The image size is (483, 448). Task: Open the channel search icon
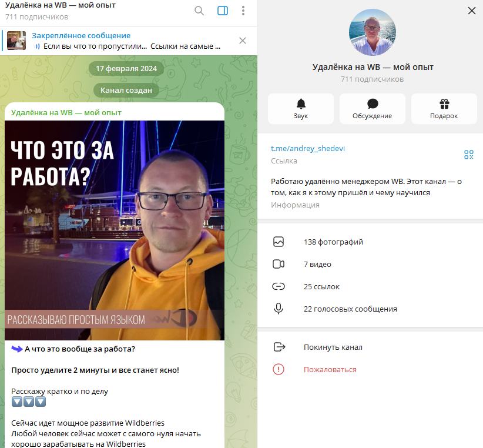point(199,11)
